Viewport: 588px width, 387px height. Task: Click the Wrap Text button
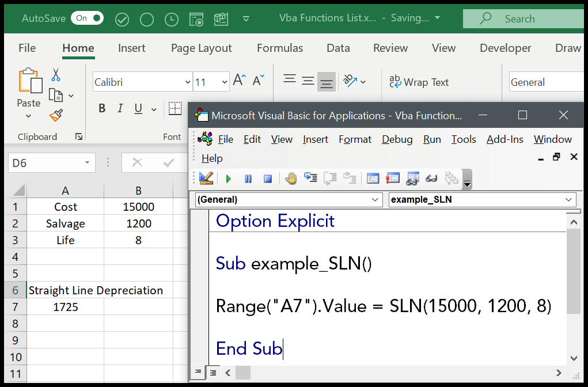click(419, 82)
